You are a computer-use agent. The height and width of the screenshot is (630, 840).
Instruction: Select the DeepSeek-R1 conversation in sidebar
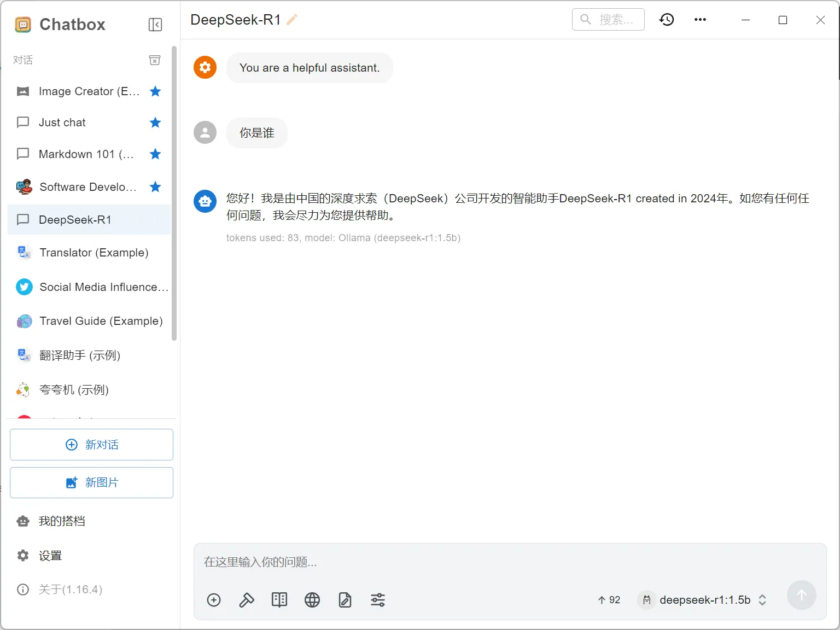click(89, 220)
